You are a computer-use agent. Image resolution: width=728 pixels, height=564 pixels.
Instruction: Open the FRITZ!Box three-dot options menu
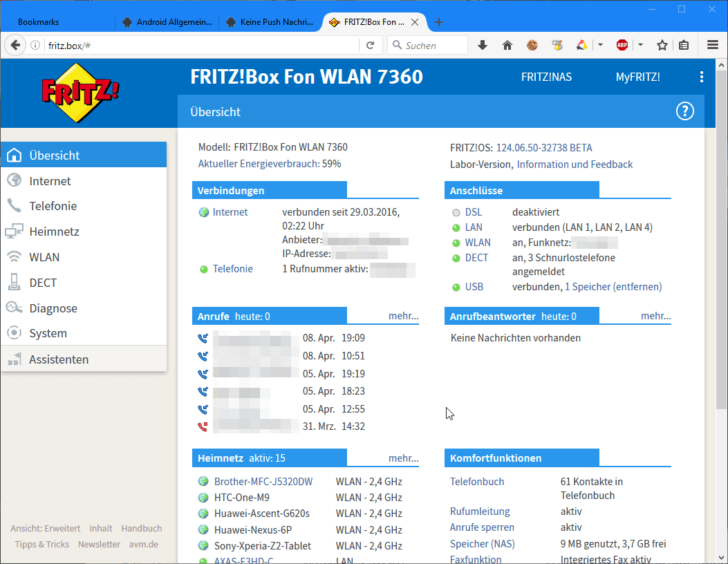click(702, 77)
